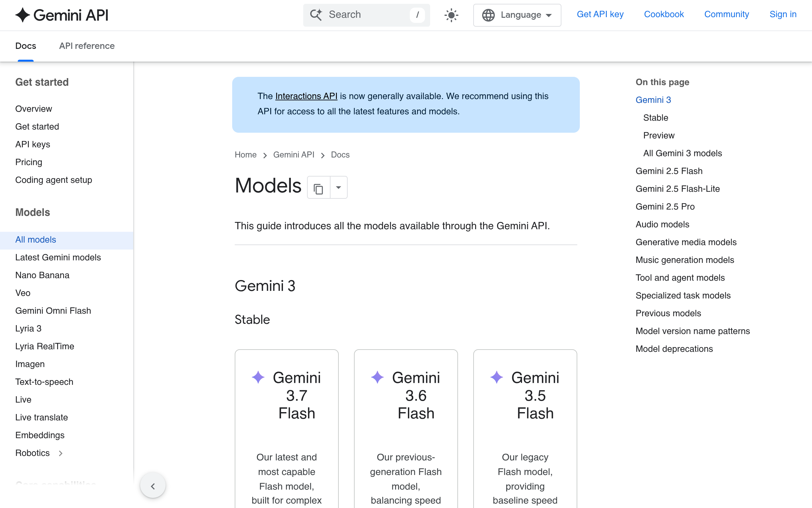Open the Veo sidebar page
The image size is (812, 508).
click(23, 293)
